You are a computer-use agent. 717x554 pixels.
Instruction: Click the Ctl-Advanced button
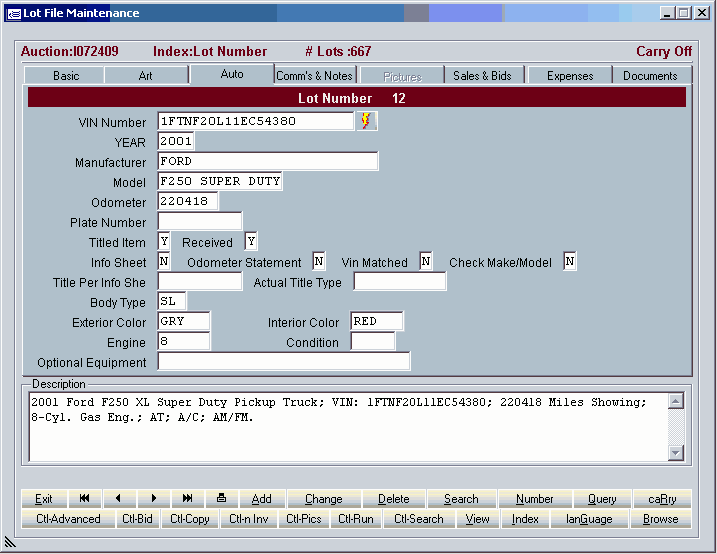[x=68, y=519]
